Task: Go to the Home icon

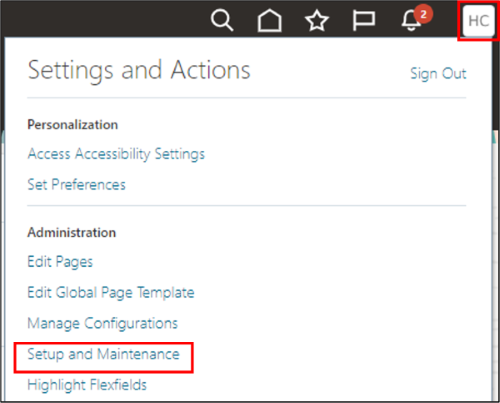Action: 269,21
